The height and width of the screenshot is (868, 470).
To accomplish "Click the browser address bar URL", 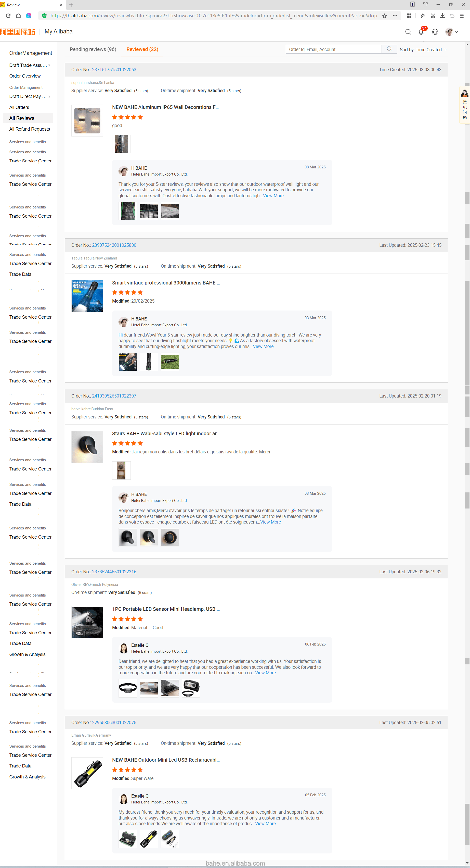I will (x=213, y=16).
